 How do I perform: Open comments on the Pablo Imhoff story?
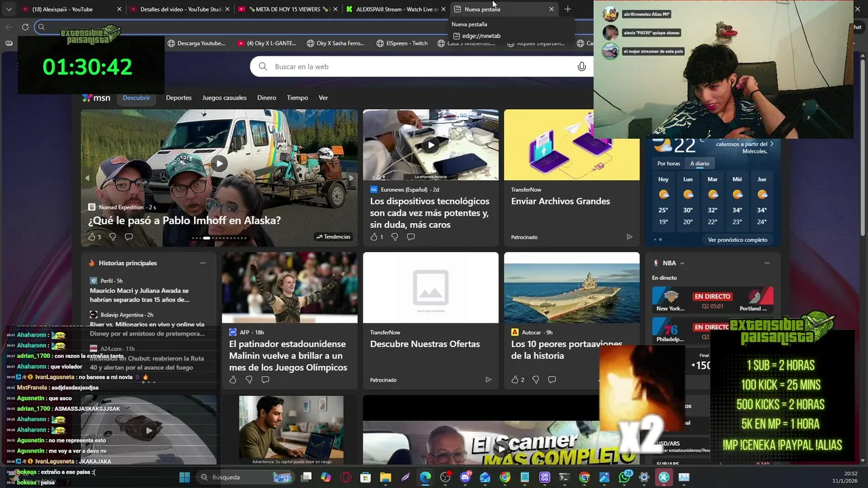129,237
